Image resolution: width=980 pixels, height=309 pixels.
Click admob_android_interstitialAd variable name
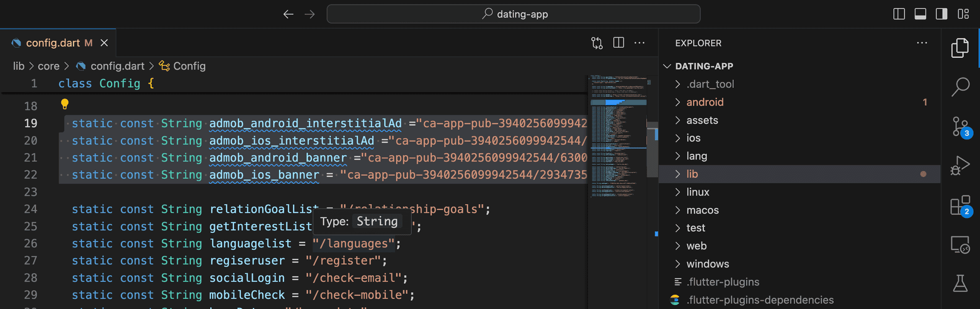click(305, 123)
